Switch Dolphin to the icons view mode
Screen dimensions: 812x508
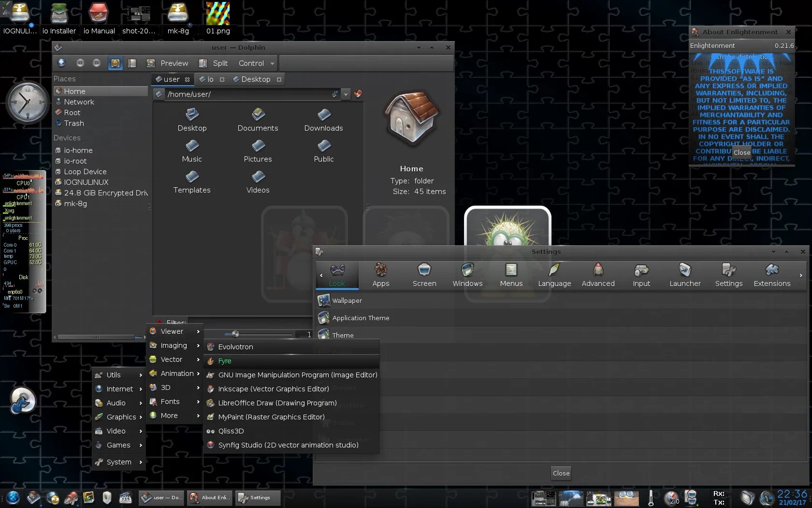click(115, 63)
